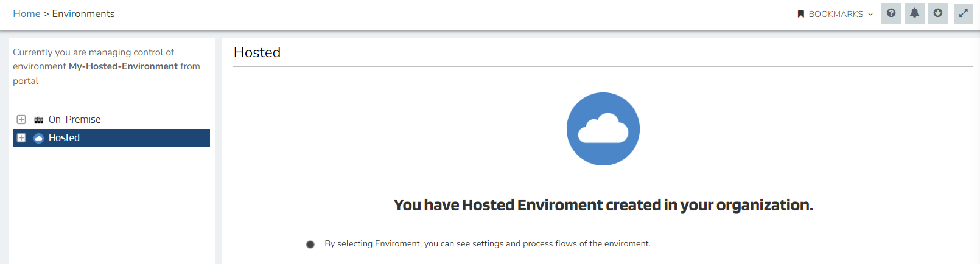Expand the On-Premise tree node
This screenshot has height=264, width=980.
(21, 120)
